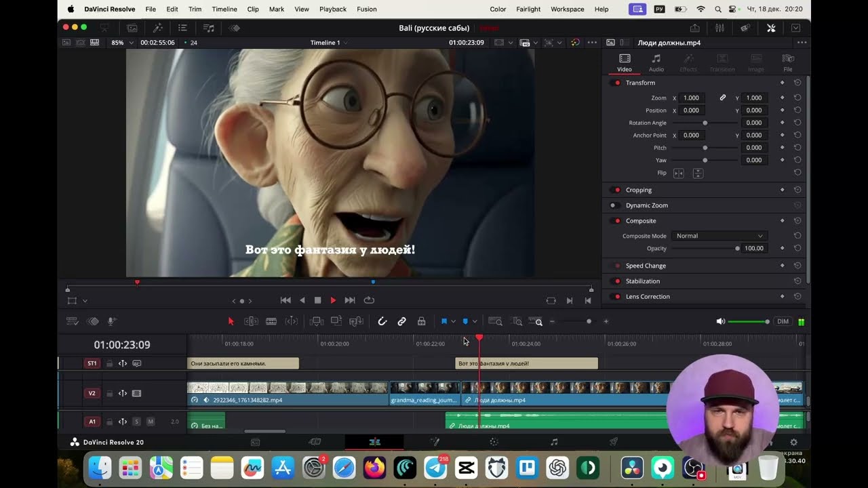868x488 pixels.
Task: Open the Fairlight page music-note icon
Action: coord(554,442)
